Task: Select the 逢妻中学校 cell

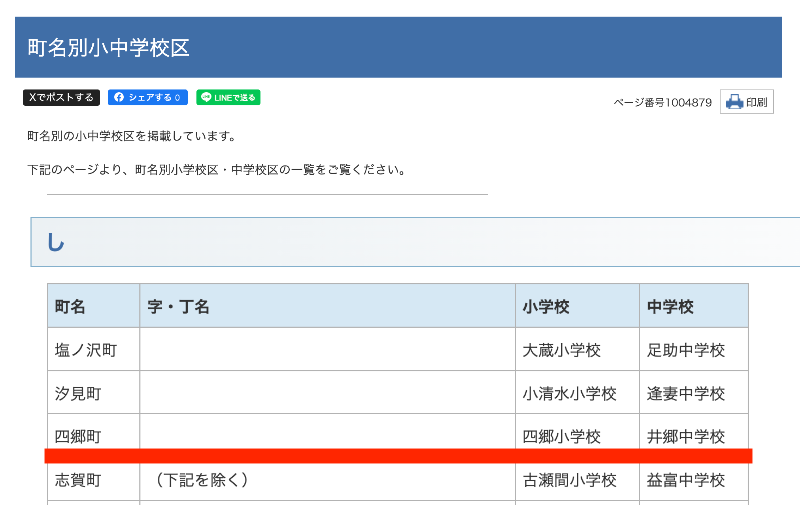Action: pyautogui.click(x=694, y=392)
